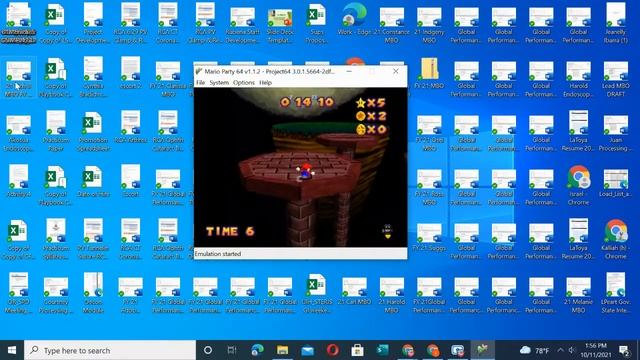Open the volume control in the tray
This screenshot has height=360, width=640.
[572, 350]
